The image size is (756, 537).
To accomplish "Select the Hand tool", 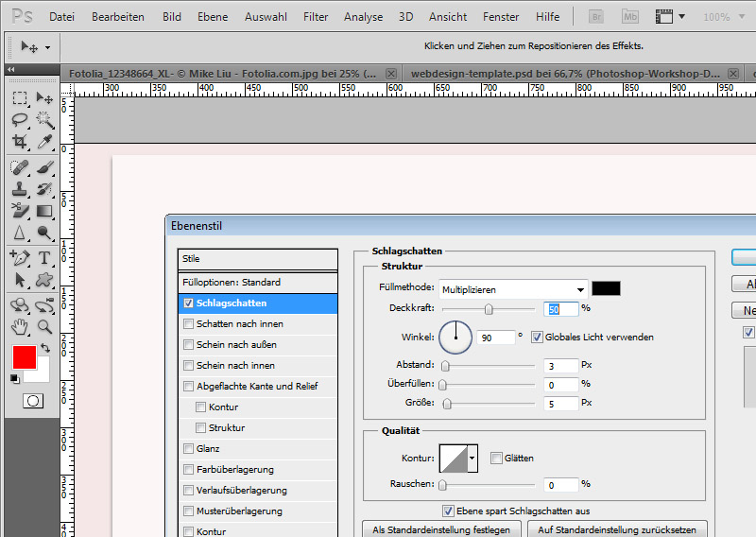I will click(20, 327).
